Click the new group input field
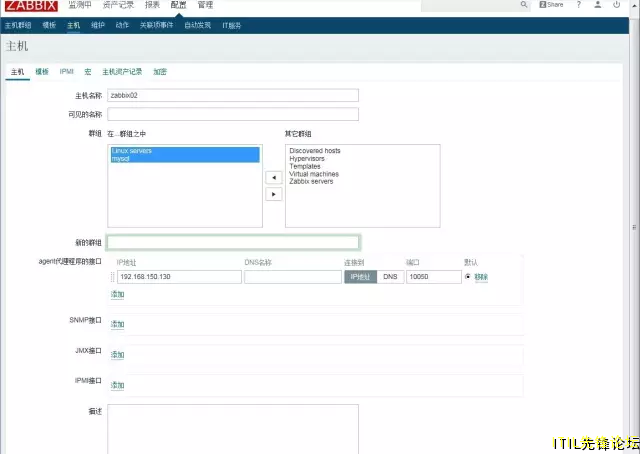The height and width of the screenshot is (454, 640). click(233, 243)
